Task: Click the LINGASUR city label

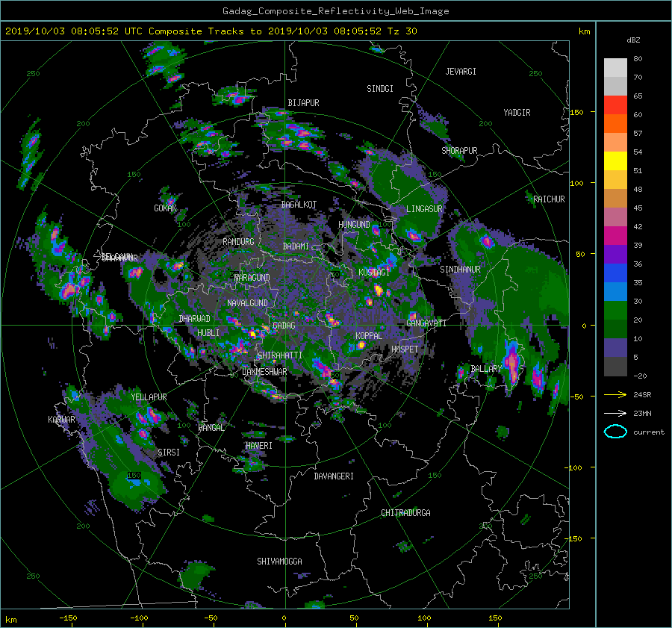Action: coord(424,209)
